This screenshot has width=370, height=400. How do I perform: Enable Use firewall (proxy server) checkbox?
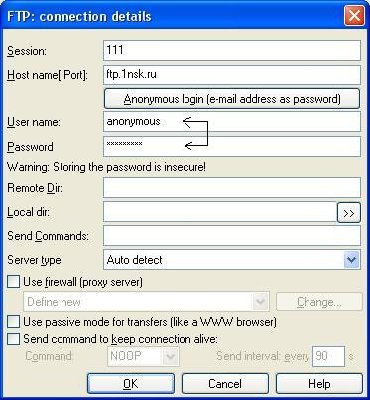[14, 282]
